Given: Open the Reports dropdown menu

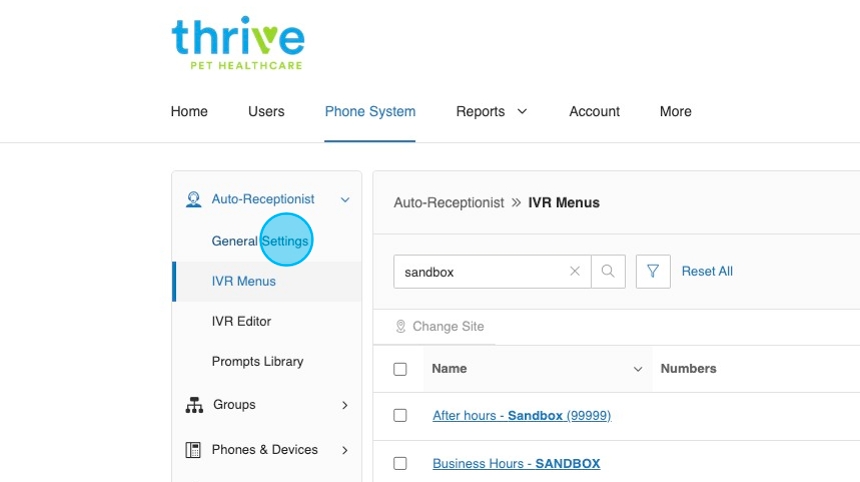Looking at the screenshot, I should point(491,112).
